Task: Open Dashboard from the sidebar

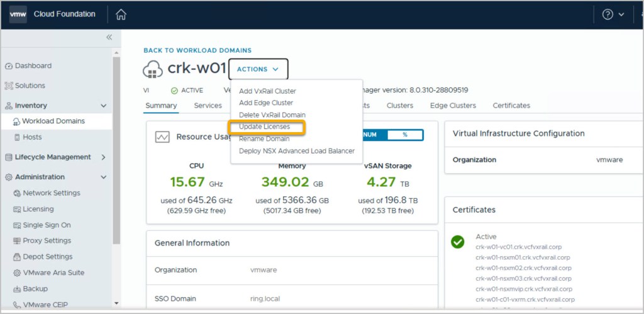Action: 33,66
